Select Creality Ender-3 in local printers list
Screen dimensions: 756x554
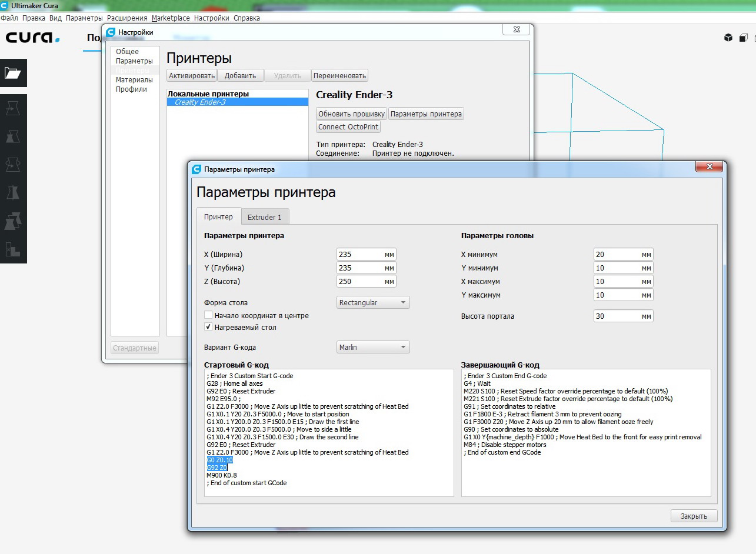pos(238,102)
